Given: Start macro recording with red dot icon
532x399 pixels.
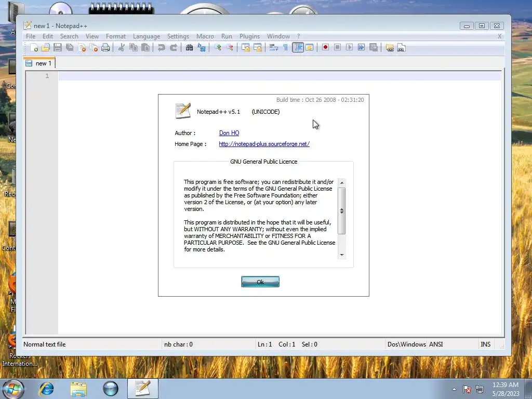Looking at the screenshot, I should [x=325, y=47].
